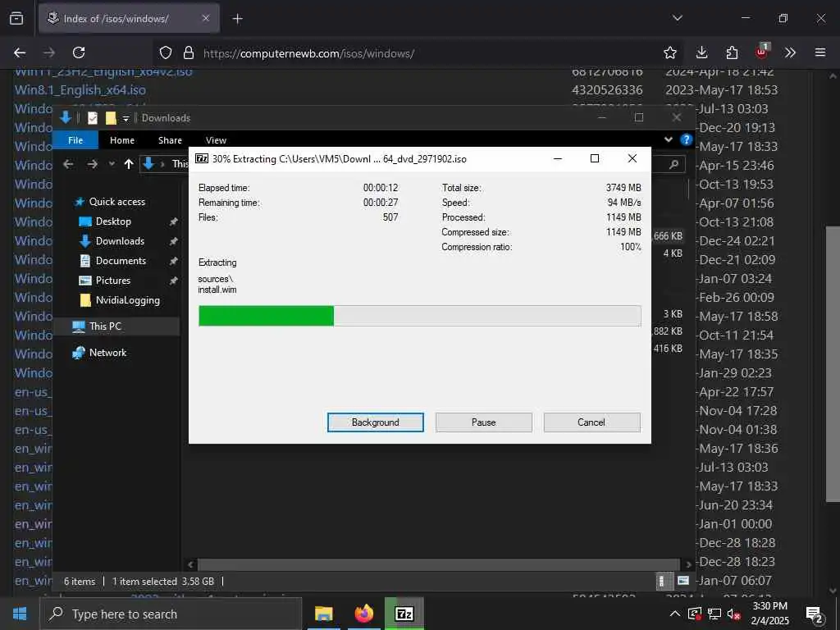Click the 7z icon in dialog title
The height and width of the screenshot is (630, 840).
202,158
